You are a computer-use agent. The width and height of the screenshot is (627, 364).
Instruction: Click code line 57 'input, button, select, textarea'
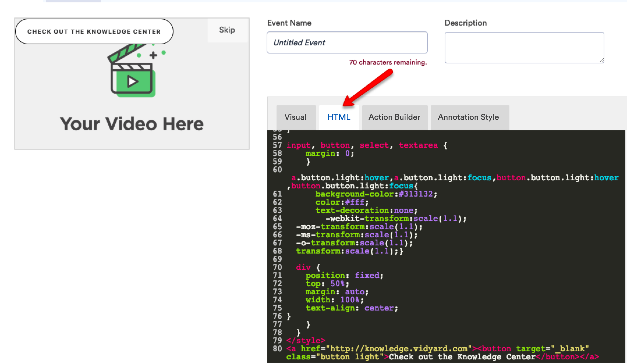coord(367,145)
